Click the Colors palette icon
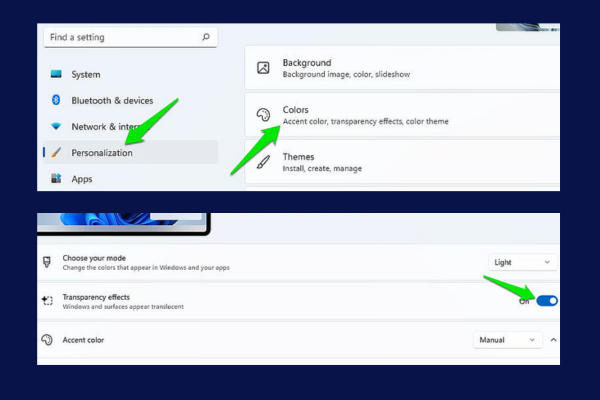600x400 pixels. pos(263,114)
